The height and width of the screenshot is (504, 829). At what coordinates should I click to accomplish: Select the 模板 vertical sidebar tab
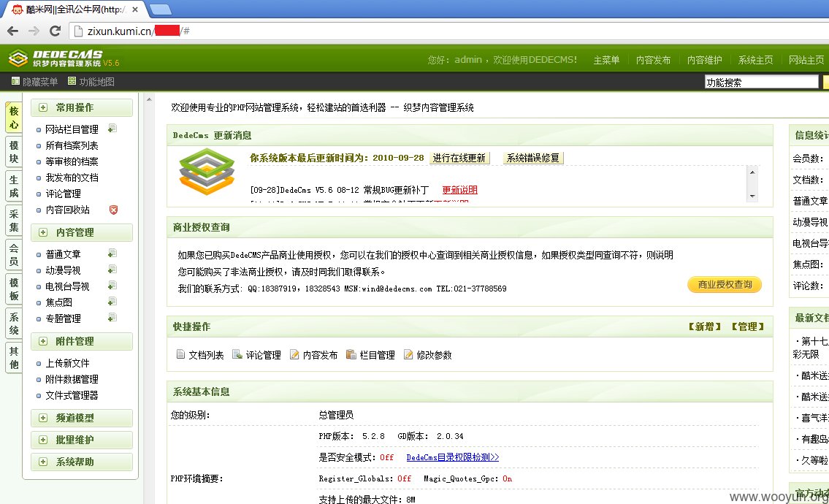coord(14,289)
